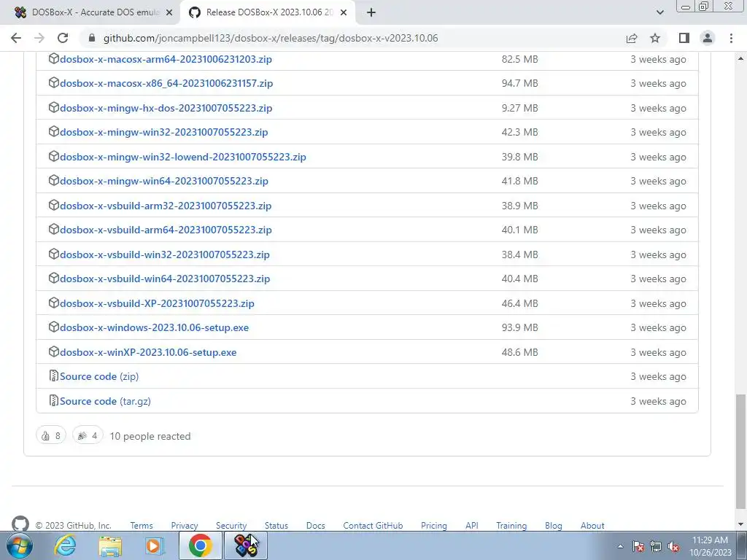The width and height of the screenshot is (747, 560).
Task: Show hidden system tray icons
Action: tap(620, 546)
